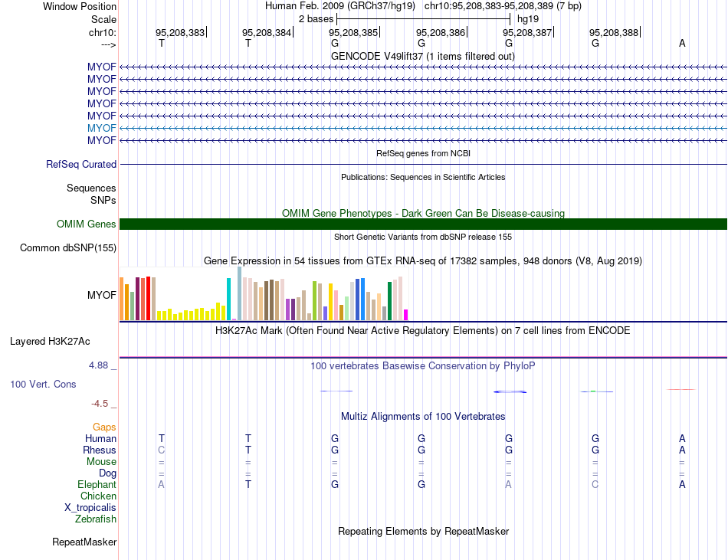Select the Elephant species label
This screenshot has width=728, height=560.
97,484
